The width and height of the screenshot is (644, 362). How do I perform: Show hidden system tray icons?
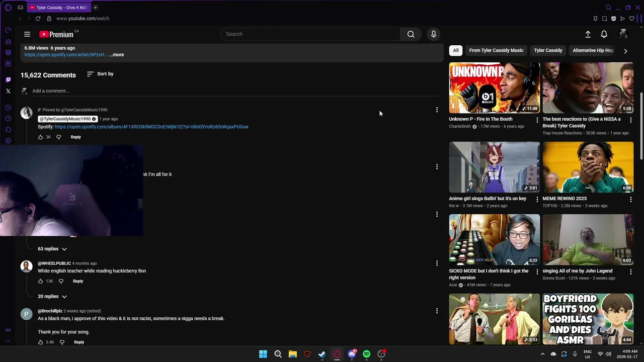pyautogui.click(x=542, y=354)
